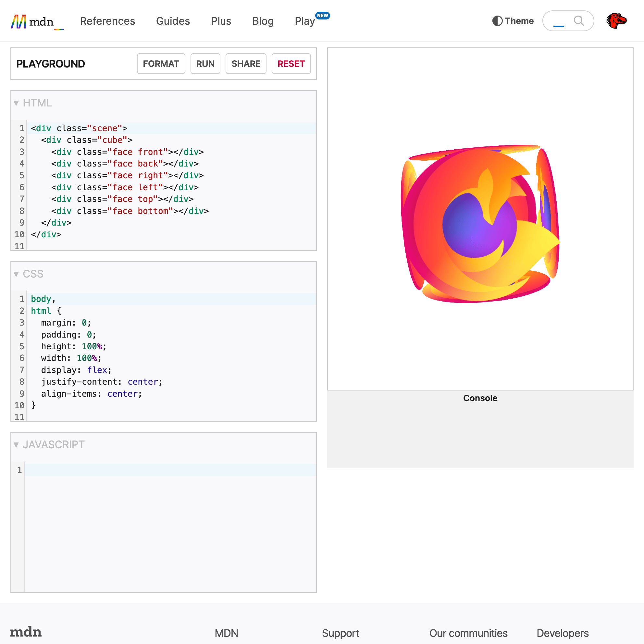Click the rotating Firefox cube preview

(x=480, y=223)
